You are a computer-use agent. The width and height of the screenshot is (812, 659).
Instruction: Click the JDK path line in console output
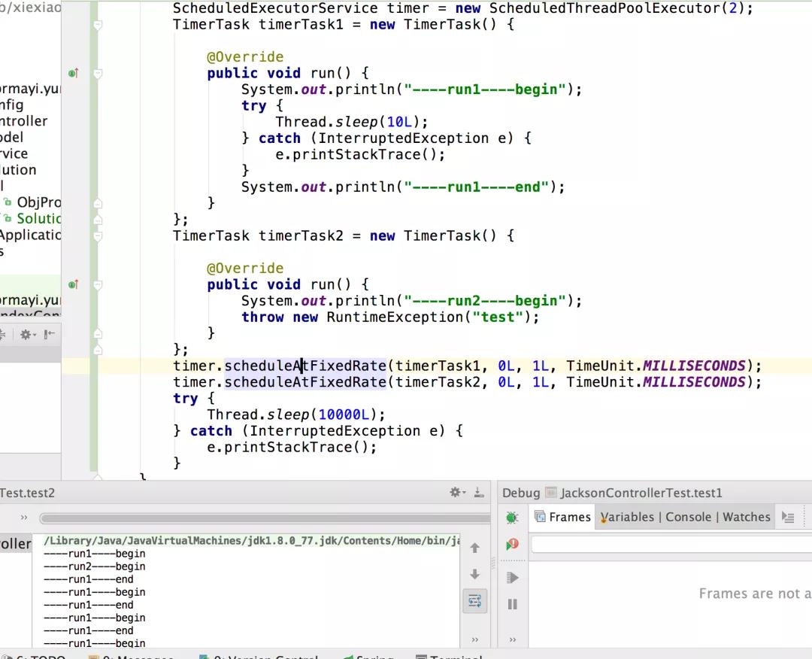click(252, 541)
